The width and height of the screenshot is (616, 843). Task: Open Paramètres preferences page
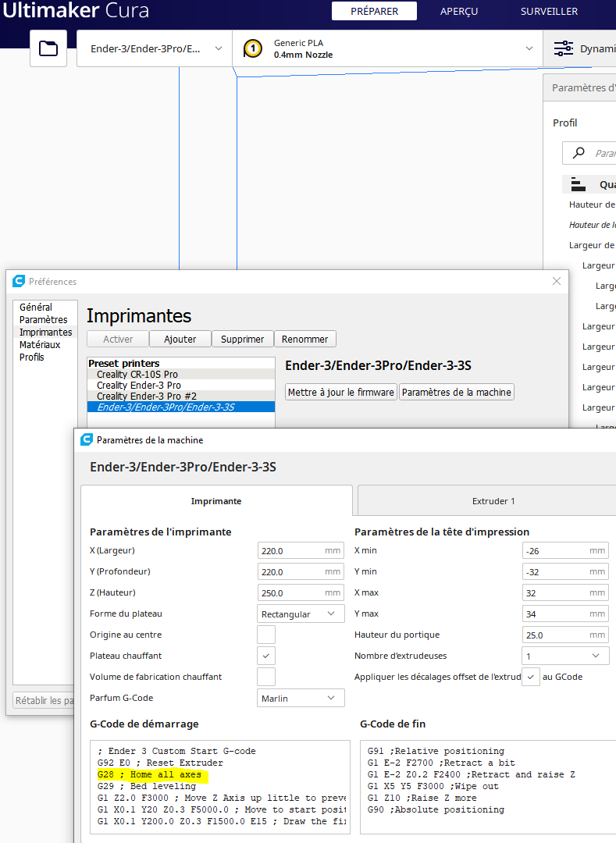(x=44, y=319)
